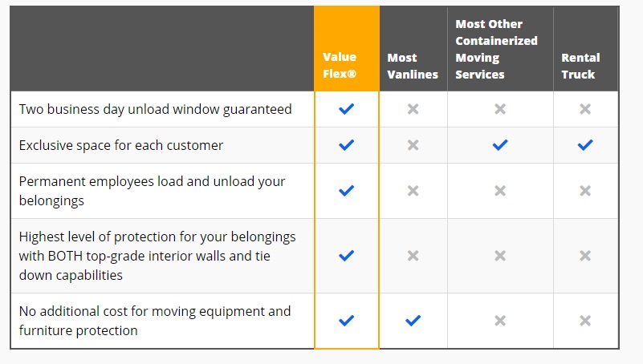Select the Rental Truck column header
The height and width of the screenshot is (364, 643).
[x=580, y=66]
